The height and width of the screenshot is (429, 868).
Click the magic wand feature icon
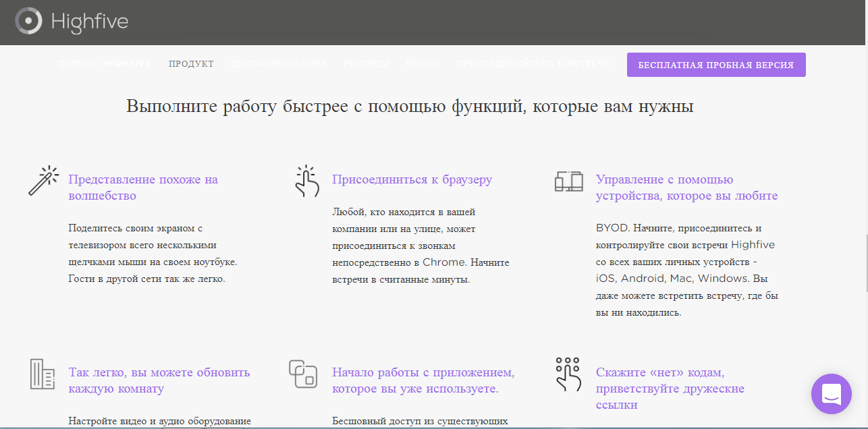tap(43, 180)
